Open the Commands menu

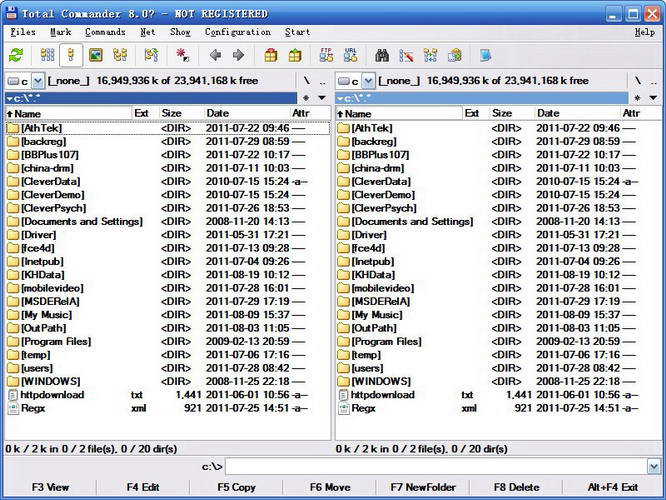pos(105,32)
